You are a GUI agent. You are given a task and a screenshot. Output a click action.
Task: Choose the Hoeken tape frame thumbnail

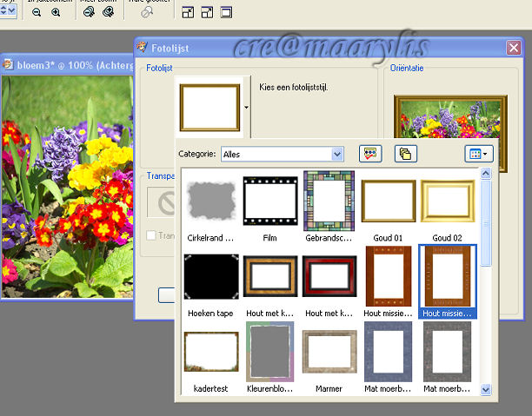tap(211, 277)
